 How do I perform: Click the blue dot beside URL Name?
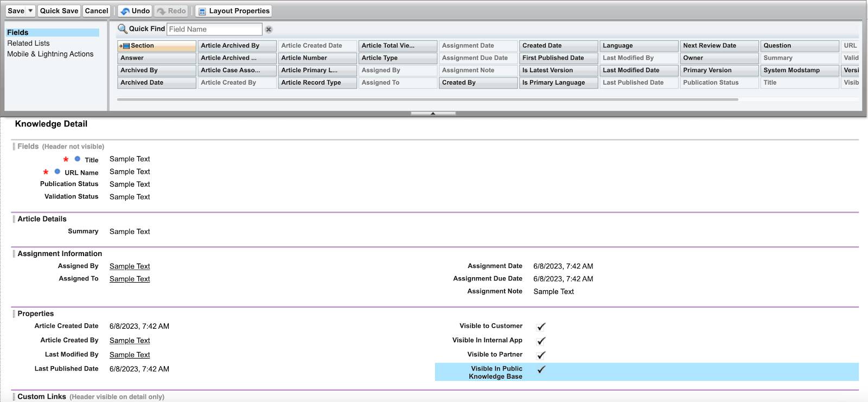58,171
